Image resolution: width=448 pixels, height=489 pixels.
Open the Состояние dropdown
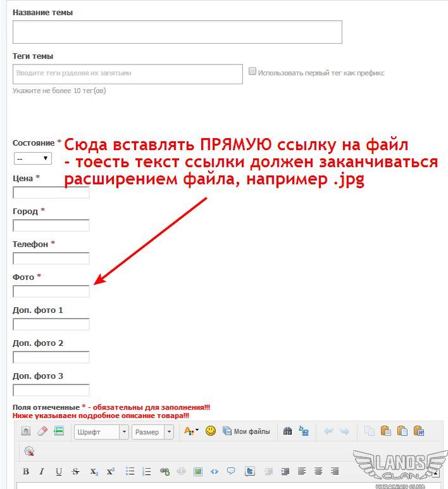[x=33, y=158]
